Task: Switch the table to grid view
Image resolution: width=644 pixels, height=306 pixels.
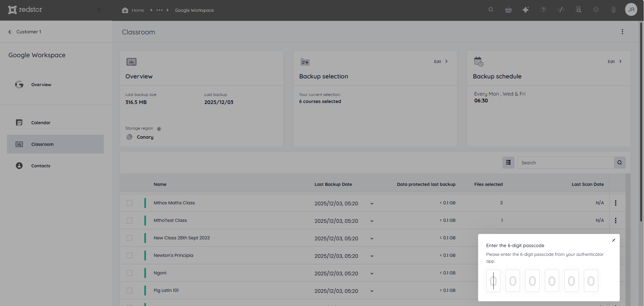Action: click(x=508, y=163)
